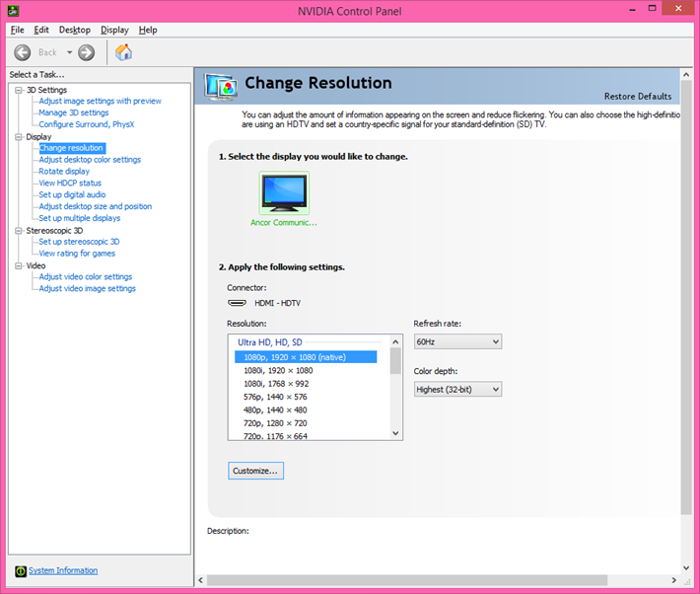Viewport: 700px width, 594px height.
Task: Click the horizontal scrollbar thumb
Action: (407, 580)
